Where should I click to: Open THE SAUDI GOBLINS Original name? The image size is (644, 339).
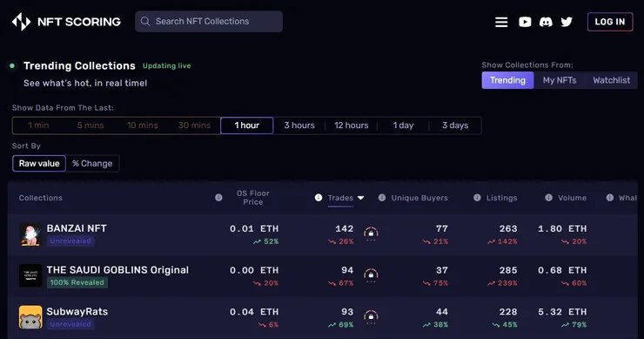(x=117, y=270)
